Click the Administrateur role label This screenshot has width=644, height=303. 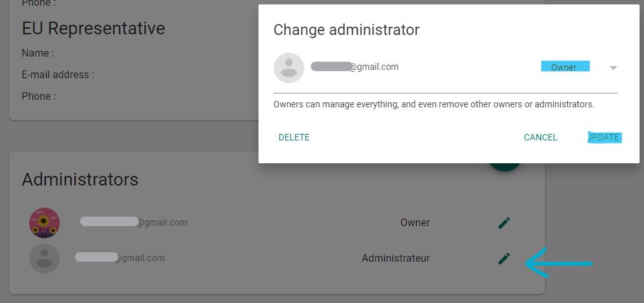(396, 259)
